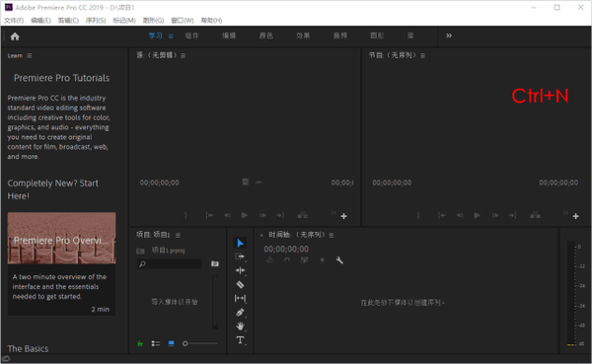
Task: Select the Slip tool
Action: tap(240, 298)
